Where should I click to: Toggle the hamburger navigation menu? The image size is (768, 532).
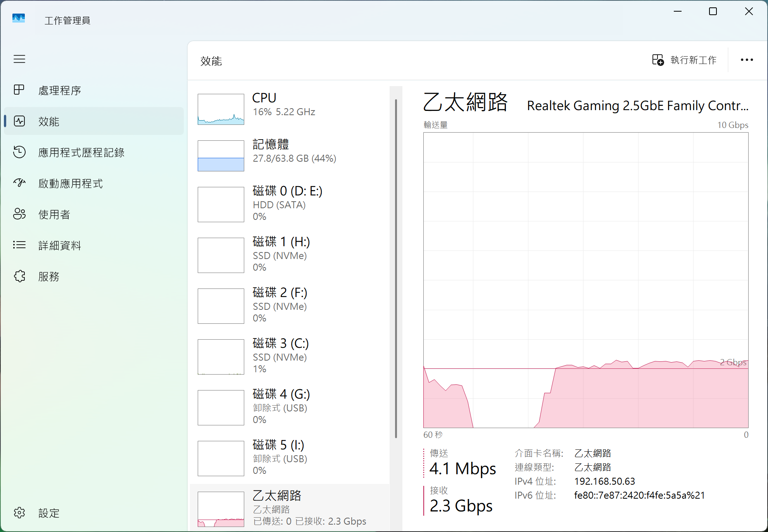(19, 59)
